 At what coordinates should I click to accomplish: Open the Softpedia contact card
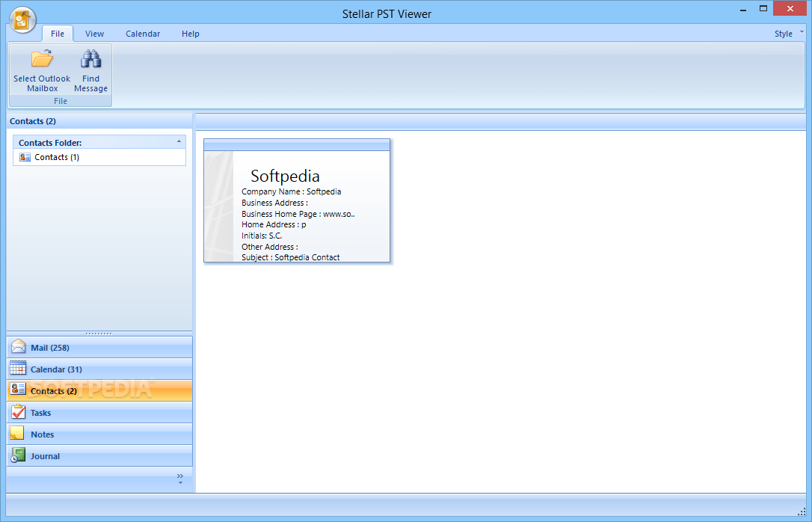click(297, 200)
